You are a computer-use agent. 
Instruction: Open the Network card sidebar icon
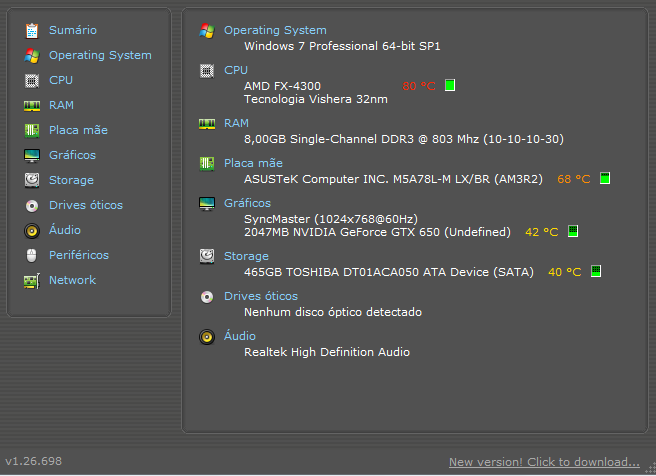(32, 281)
